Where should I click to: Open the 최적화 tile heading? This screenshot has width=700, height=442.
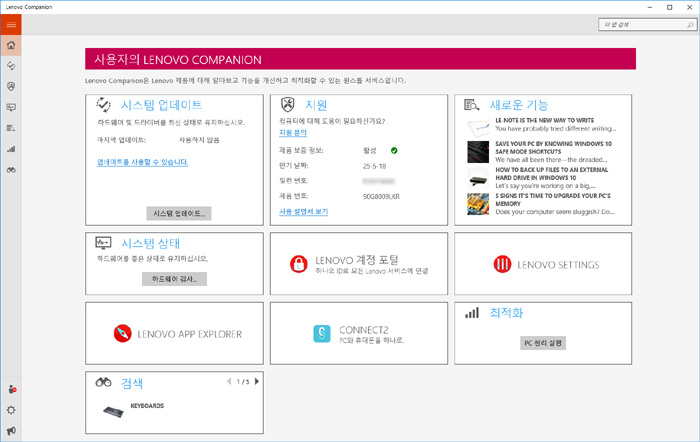pyautogui.click(x=506, y=313)
